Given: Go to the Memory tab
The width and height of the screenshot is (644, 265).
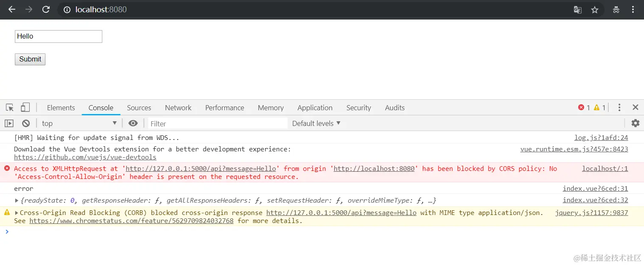Looking at the screenshot, I should [271, 108].
